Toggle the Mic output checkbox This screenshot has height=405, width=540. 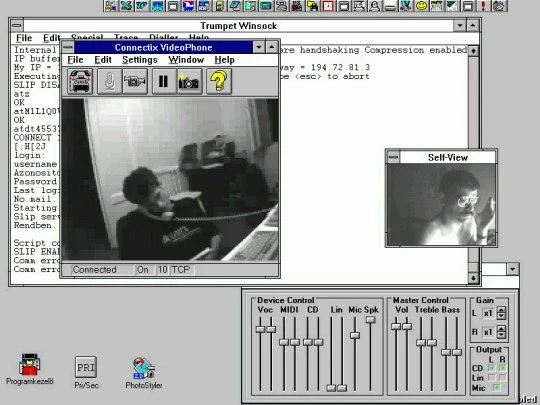pyautogui.click(x=496, y=388)
